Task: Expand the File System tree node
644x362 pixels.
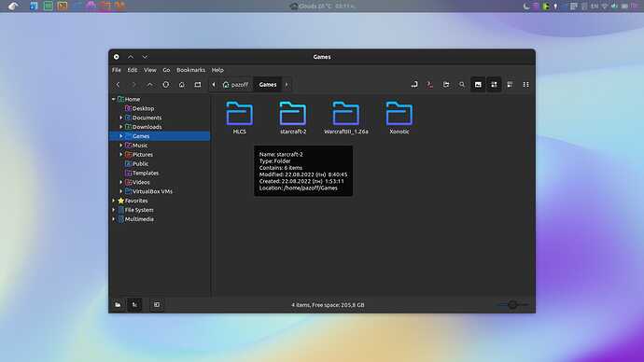Action: (114, 210)
